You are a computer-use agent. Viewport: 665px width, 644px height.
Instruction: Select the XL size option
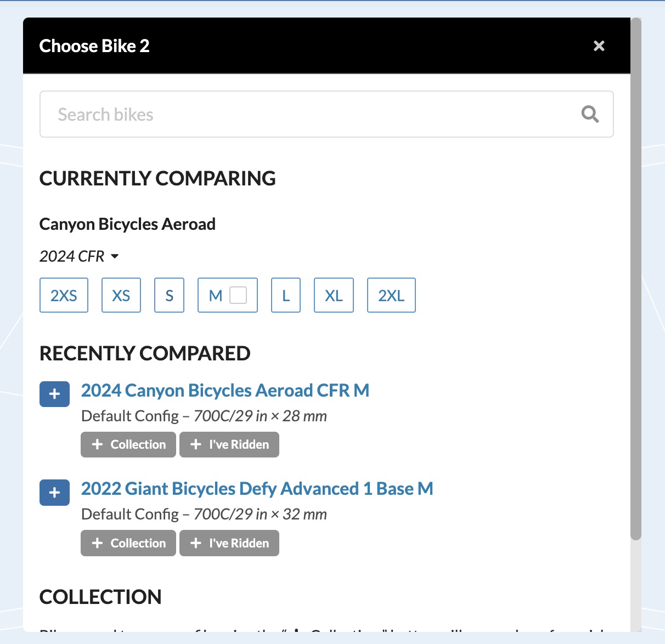[333, 295]
